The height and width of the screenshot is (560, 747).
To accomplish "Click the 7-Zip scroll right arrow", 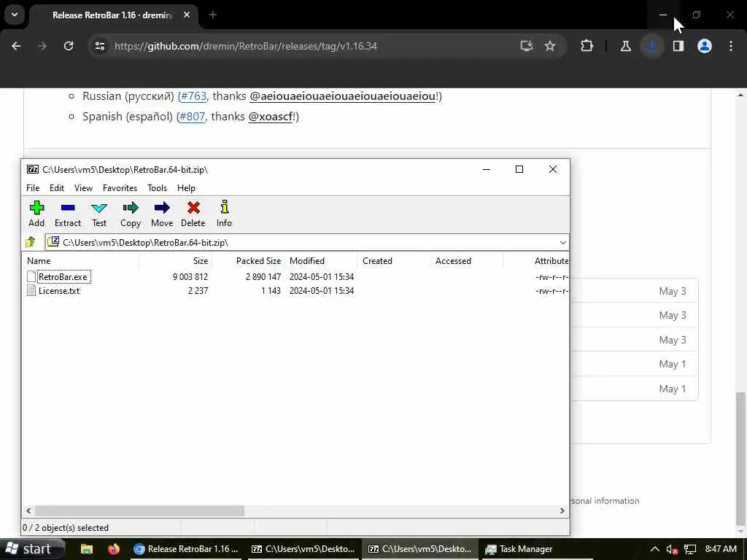I will click(x=562, y=510).
